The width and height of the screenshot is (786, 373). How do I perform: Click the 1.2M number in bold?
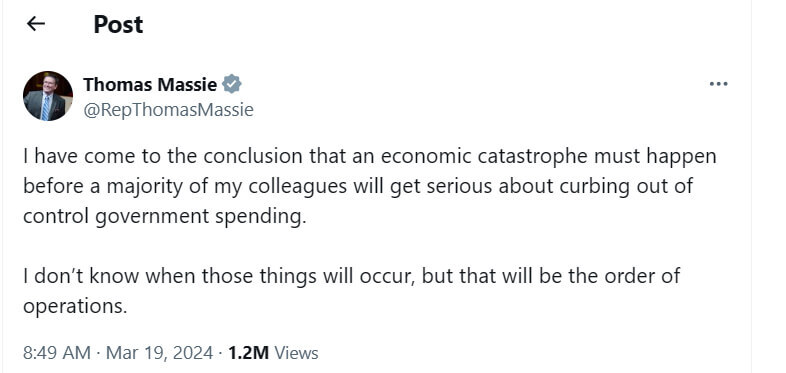pos(249,353)
